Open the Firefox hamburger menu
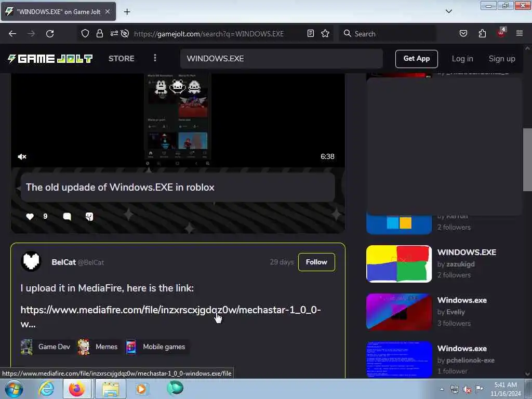 pos(520,33)
